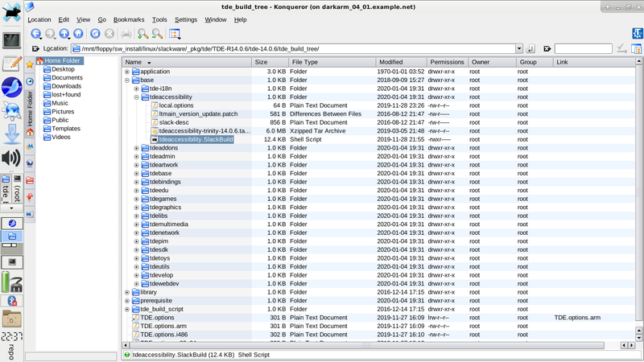
Task: Clear the location bar with black X icon
Action: [35, 49]
